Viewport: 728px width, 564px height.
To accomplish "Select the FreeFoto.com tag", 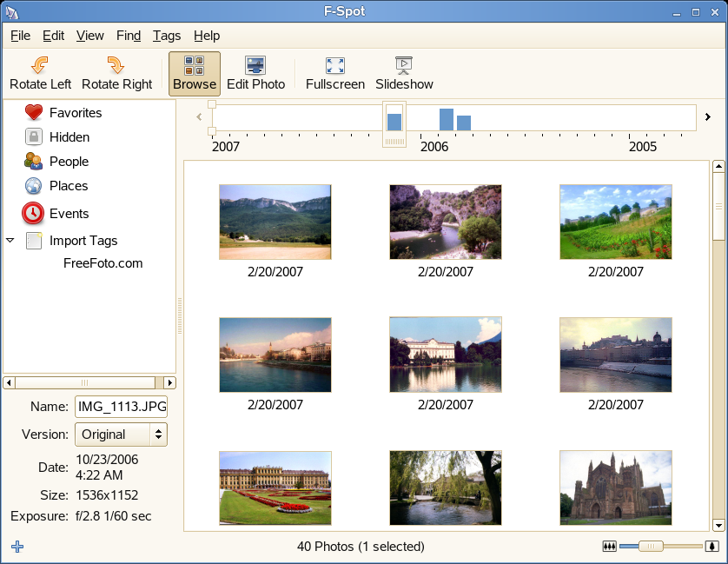I will click(x=103, y=263).
